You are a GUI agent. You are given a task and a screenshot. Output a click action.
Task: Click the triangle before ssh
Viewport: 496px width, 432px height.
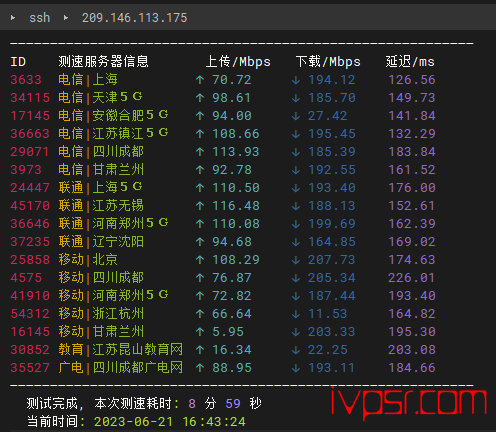(13, 17)
